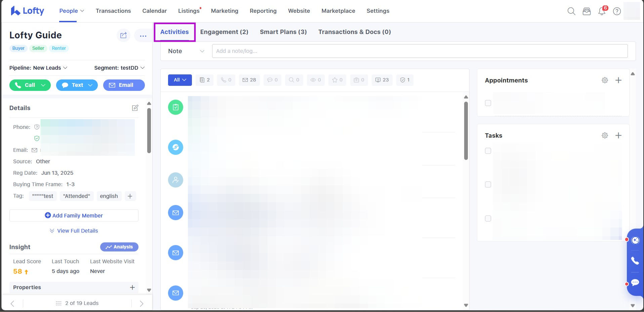Check the Appointments item checkbox
This screenshot has width=644, height=312.
click(488, 103)
